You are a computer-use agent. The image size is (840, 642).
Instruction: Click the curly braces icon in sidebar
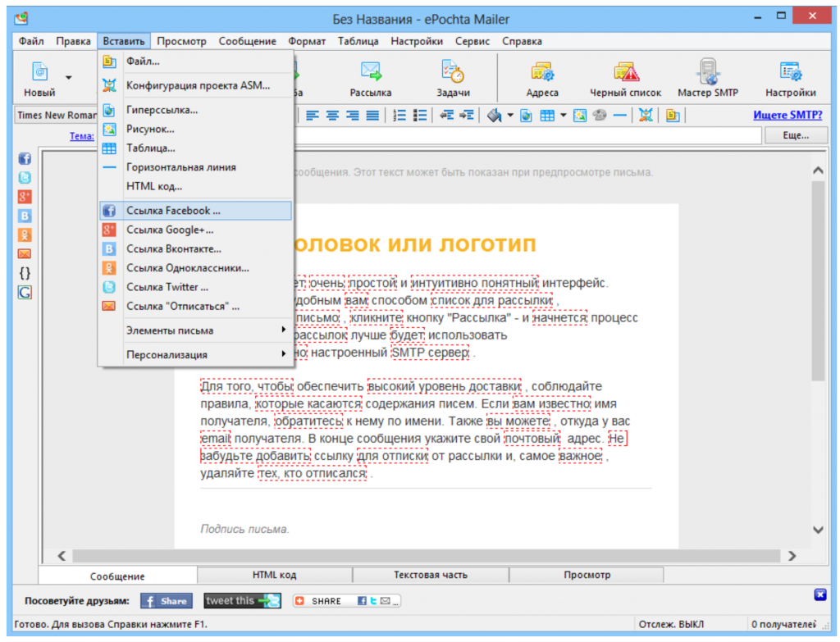25,273
